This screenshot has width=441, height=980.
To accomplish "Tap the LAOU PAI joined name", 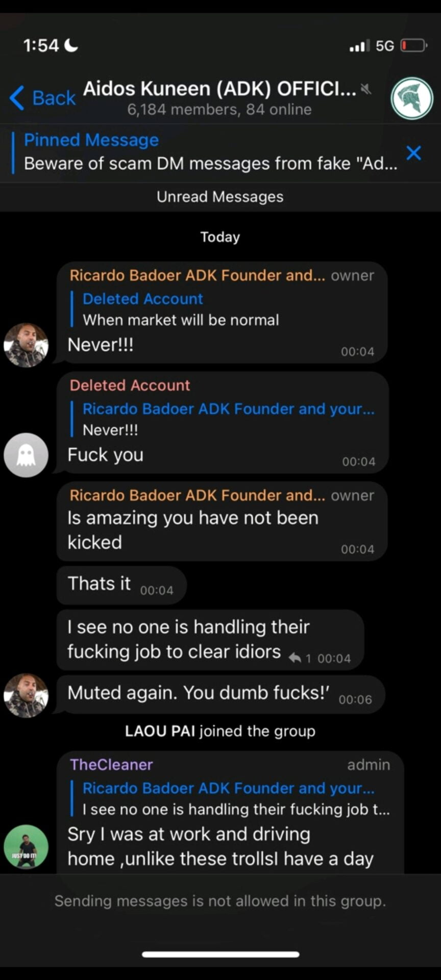I will coord(160,731).
